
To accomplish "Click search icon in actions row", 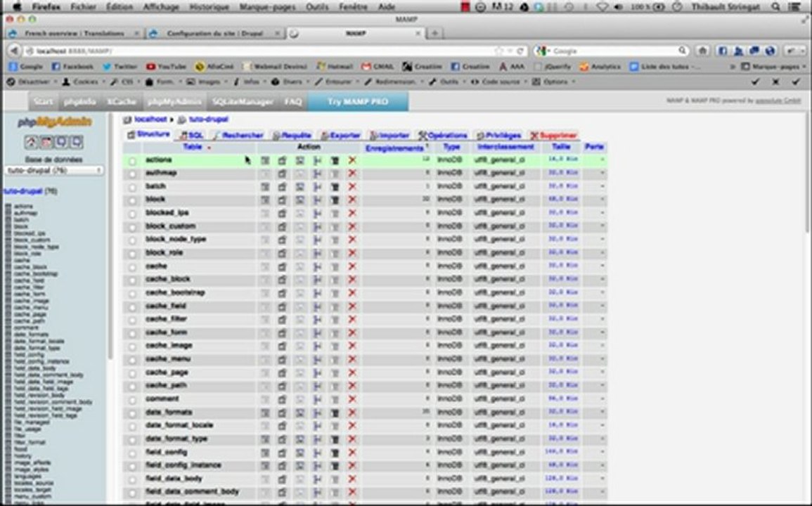I will [x=299, y=160].
